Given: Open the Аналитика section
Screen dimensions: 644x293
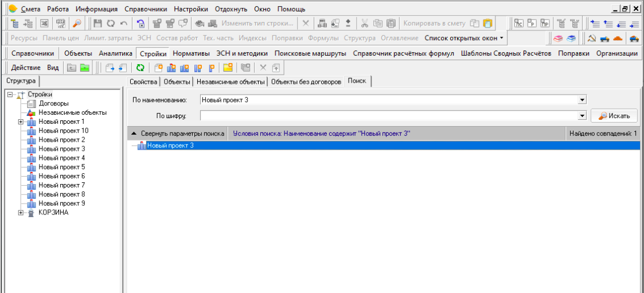Looking at the screenshot, I should point(115,53).
